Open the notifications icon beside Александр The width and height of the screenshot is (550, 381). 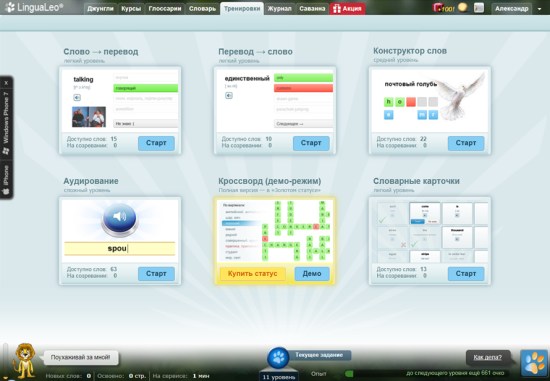coord(479,8)
